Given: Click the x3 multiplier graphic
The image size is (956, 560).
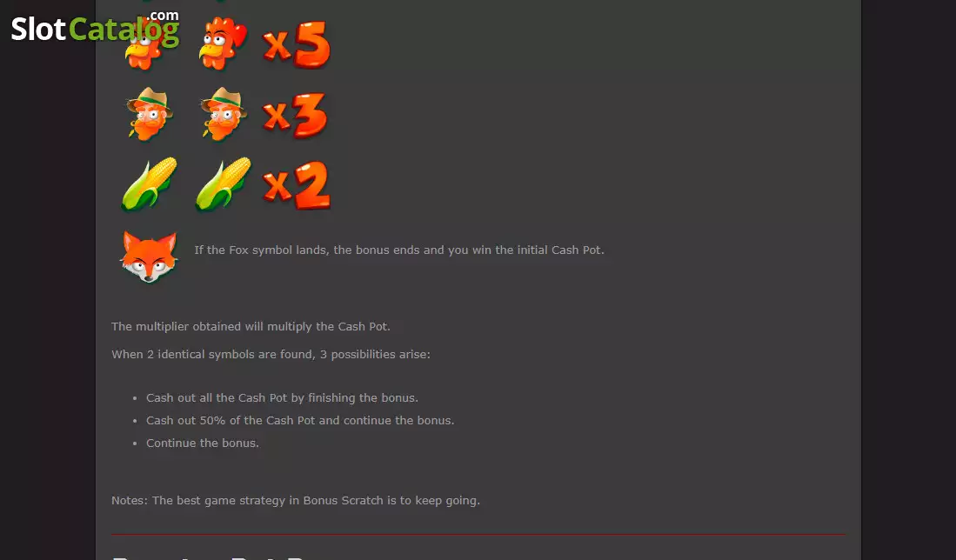Looking at the screenshot, I should [x=295, y=115].
